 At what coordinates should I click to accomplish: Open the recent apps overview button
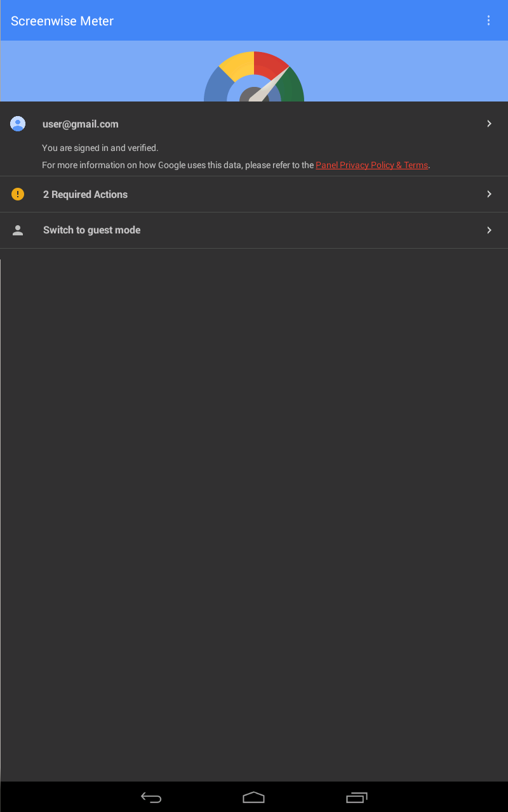pyautogui.click(x=356, y=797)
